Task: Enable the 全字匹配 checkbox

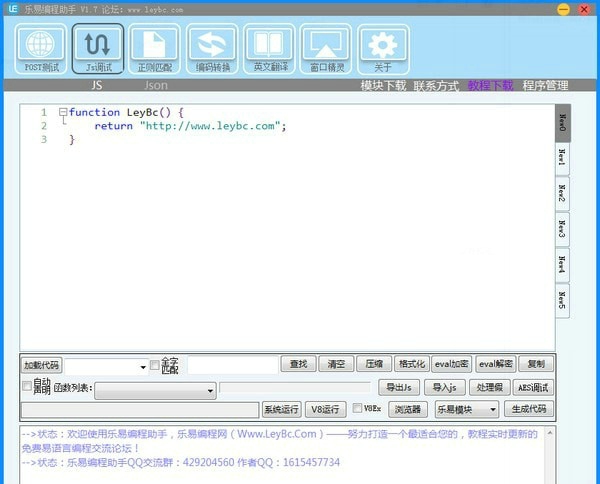Action: (154, 365)
